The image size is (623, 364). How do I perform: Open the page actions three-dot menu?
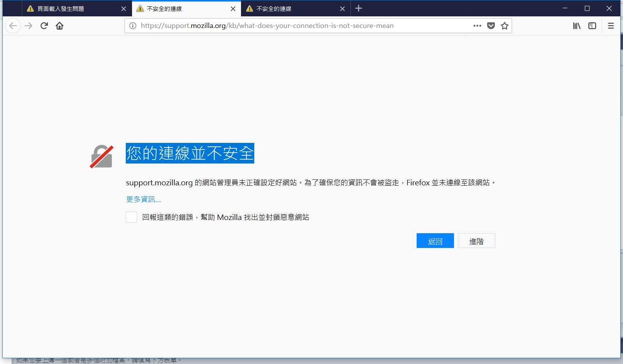[477, 26]
